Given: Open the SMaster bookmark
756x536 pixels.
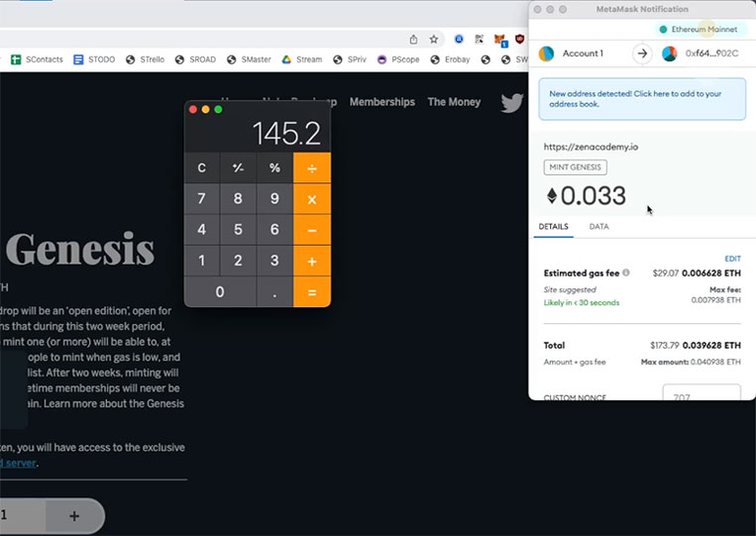Looking at the screenshot, I should pyautogui.click(x=249, y=59).
